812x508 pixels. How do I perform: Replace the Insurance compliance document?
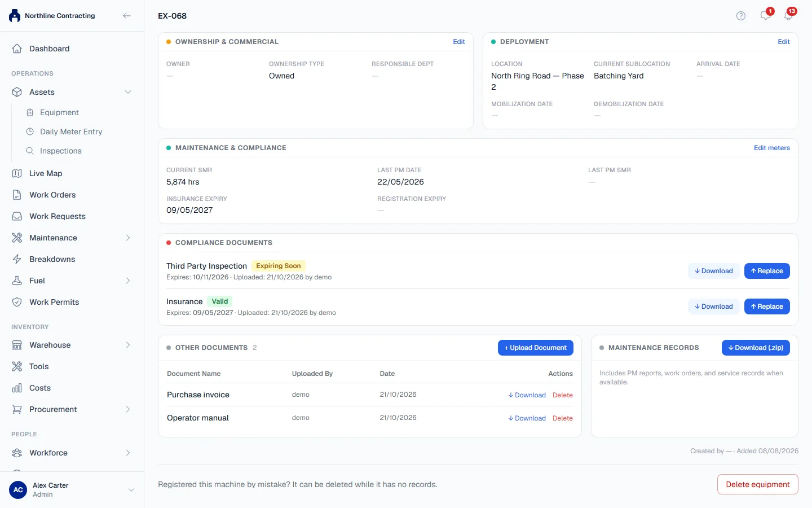767,306
